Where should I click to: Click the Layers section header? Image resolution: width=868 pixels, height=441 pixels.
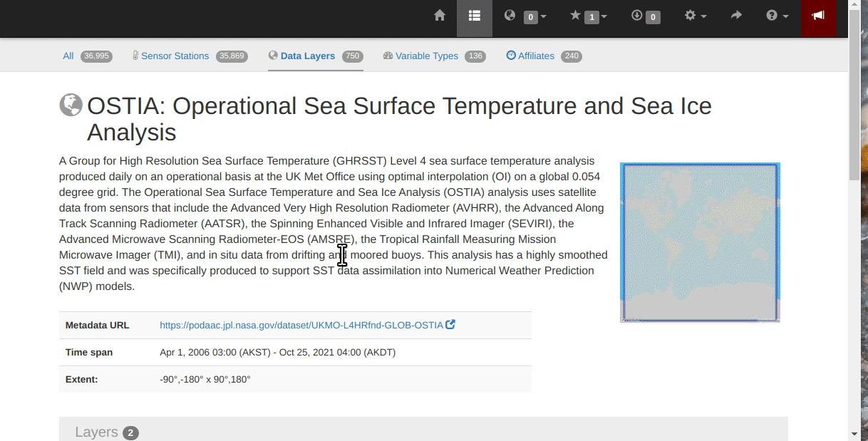[x=423, y=429]
